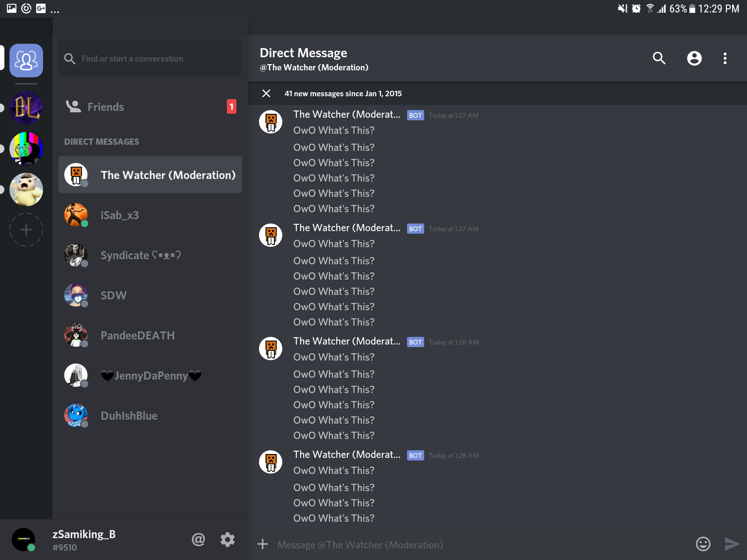Dismiss the new messages banner
Screen dimensions: 747x560
[x=266, y=93]
